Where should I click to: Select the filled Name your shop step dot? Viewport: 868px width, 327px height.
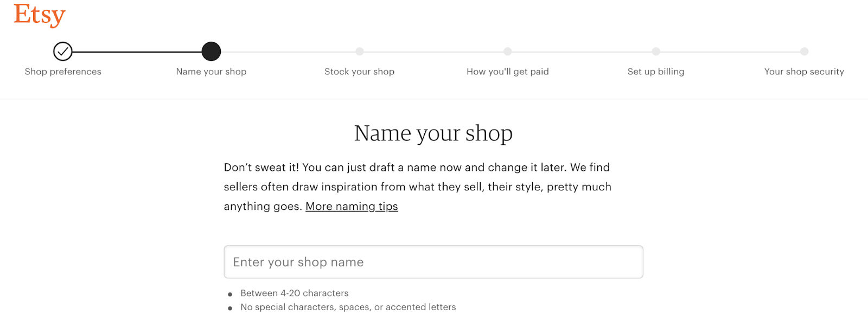coord(211,52)
